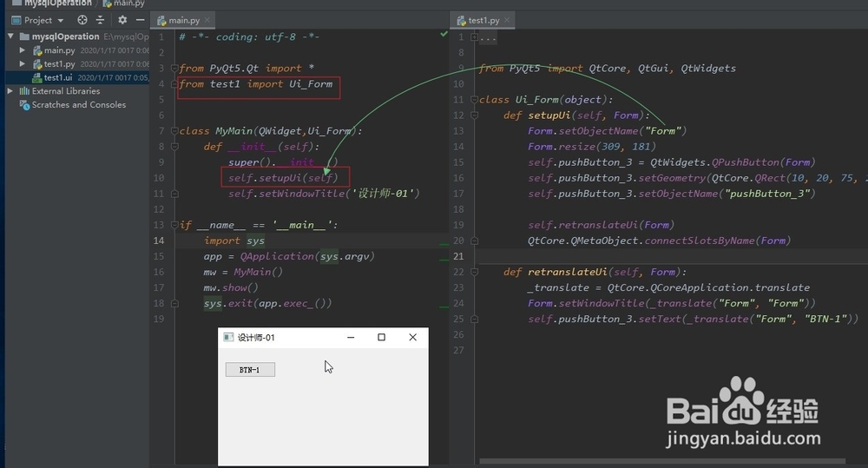Click the 设计师-01 window title icon
The width and height of the screenshot is (868, 468).
click(x=228, y=337)
